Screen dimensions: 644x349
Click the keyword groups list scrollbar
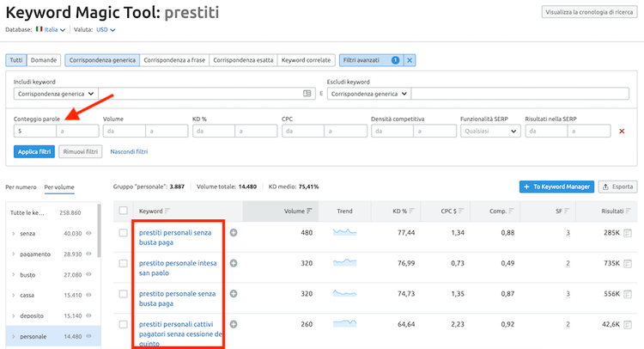click(x=99, y=231)
